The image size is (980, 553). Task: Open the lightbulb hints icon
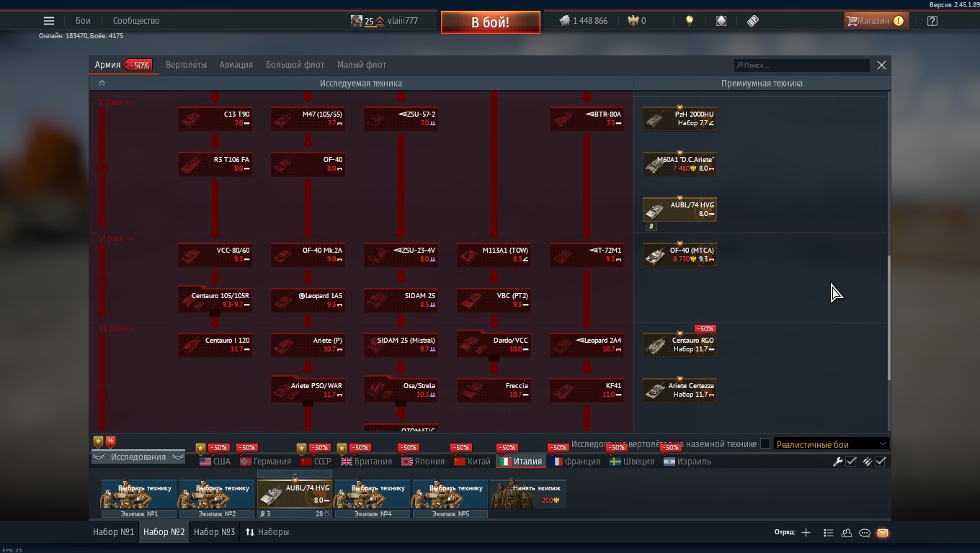pyautogui.click(x=690, y=21)
